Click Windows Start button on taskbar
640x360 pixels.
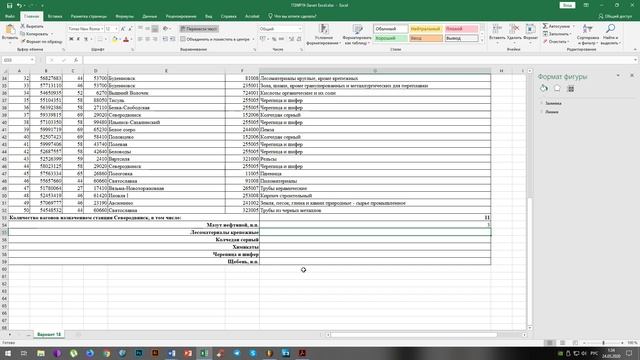tap(7, 353)
